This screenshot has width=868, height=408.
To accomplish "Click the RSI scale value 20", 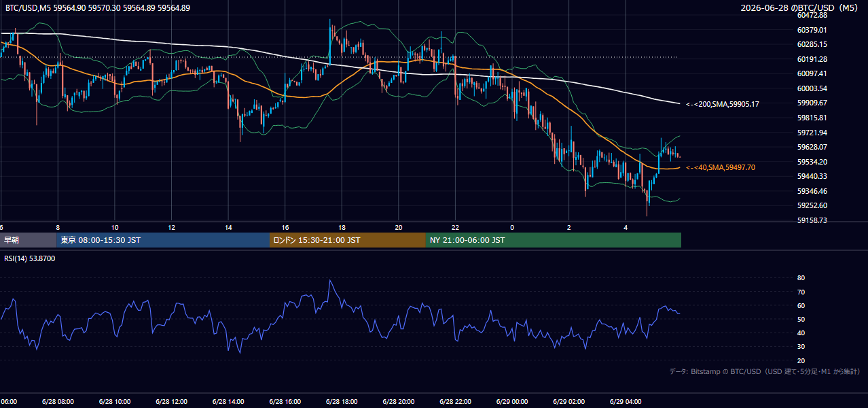I will (x=801, y=360).
